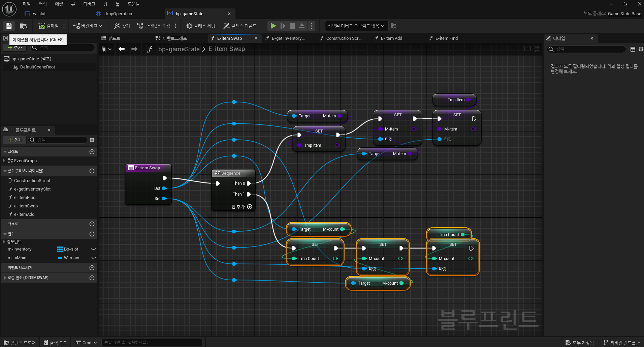Click the Details search field
The height and width of the screenshot is (347, 644).
(586, 49)
